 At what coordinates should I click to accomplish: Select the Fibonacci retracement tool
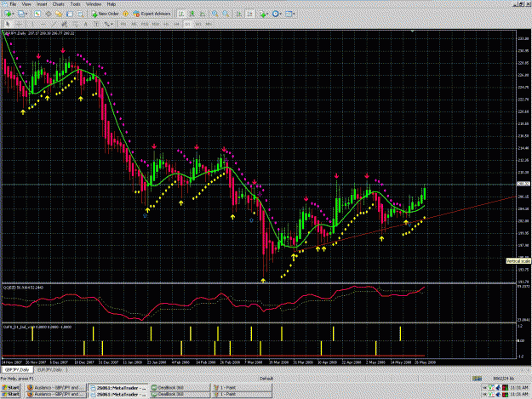(75, 24)
